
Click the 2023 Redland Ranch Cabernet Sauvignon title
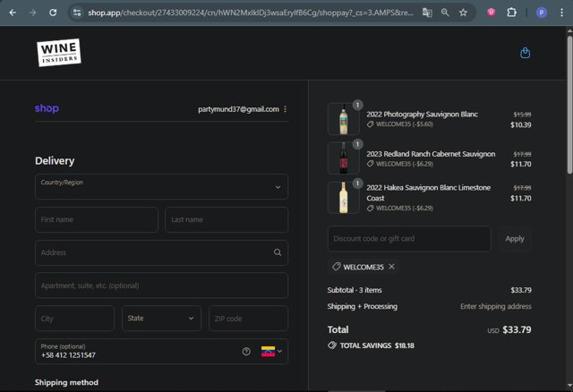click(x=431, y=154)
